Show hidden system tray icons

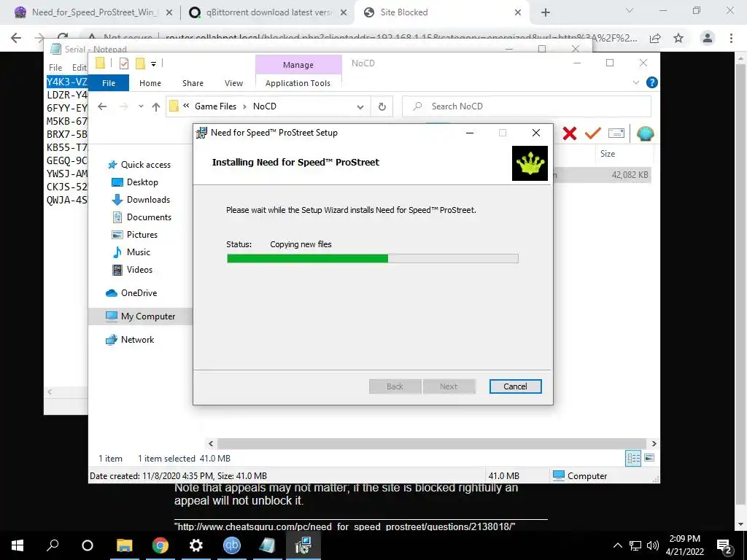click(617, 545)
